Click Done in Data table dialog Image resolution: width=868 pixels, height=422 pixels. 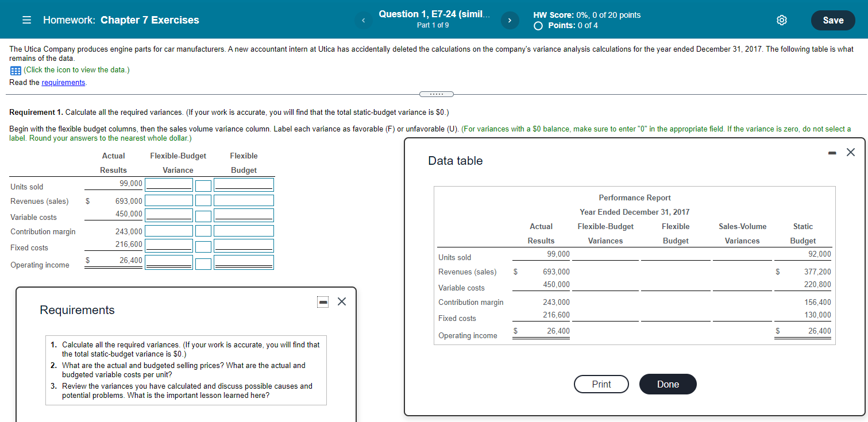point(668,384)
